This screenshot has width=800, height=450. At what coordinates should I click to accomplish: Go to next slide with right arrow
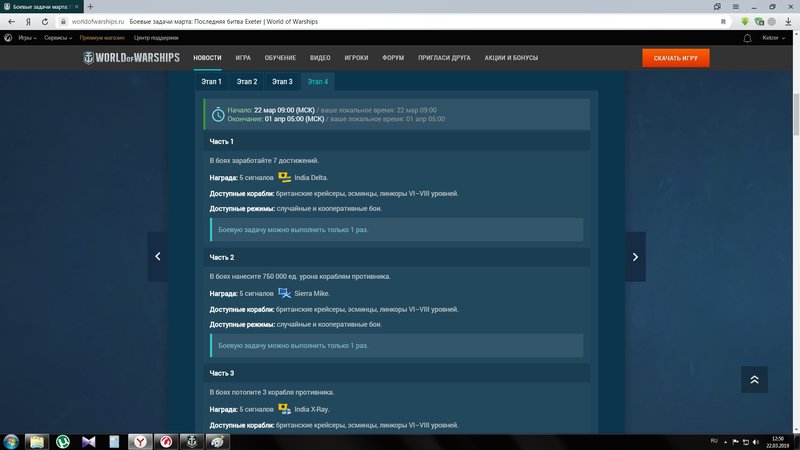(x=635, y=257)
